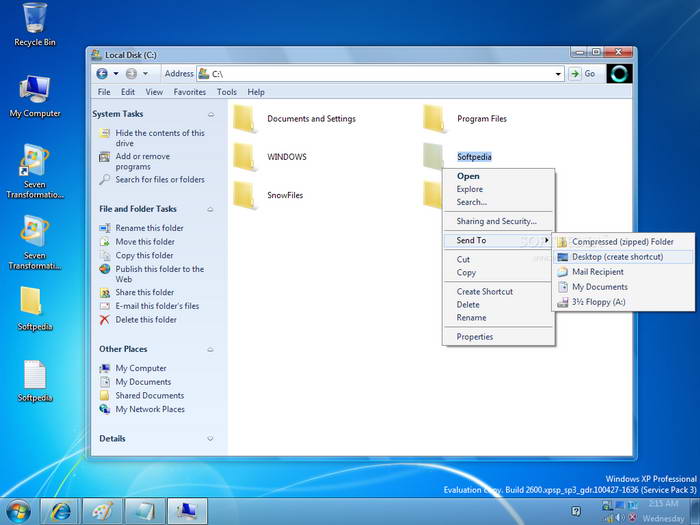Click the Back navigation arrow button
The image size is (700, 525).
tap(102, 74)
